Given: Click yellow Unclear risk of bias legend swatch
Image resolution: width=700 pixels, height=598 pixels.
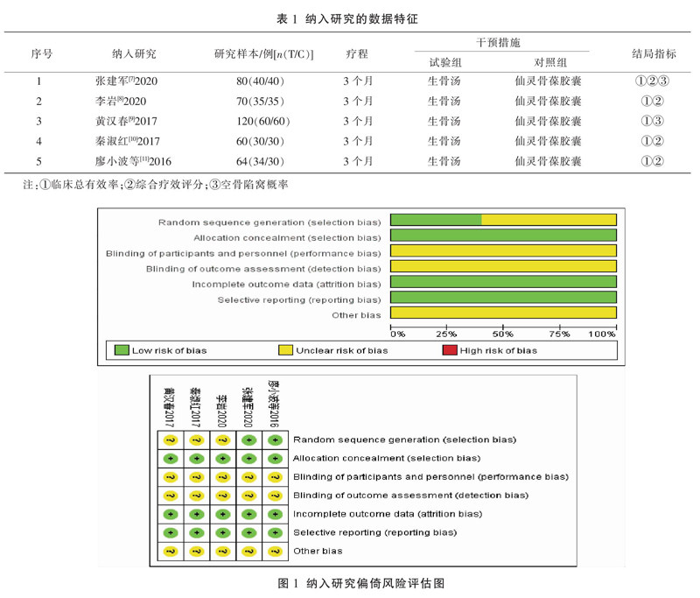Looking at the screenshot, I should 285,350.
